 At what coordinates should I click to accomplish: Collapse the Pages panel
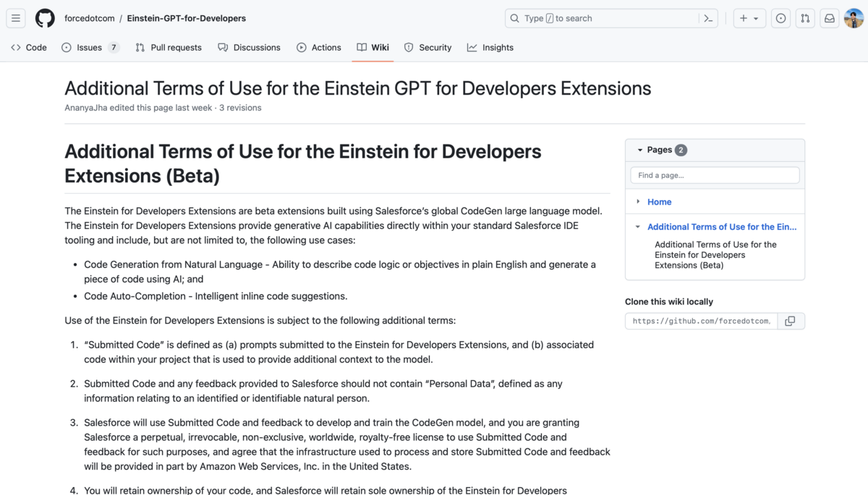(639, 150)
